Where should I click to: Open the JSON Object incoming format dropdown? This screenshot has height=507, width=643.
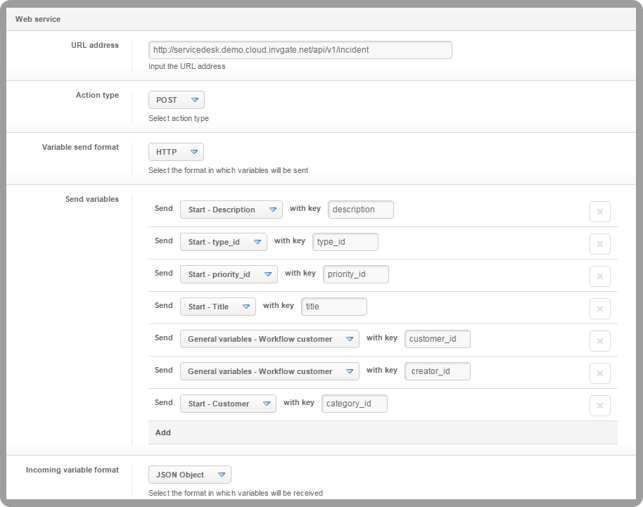(190, 475)
